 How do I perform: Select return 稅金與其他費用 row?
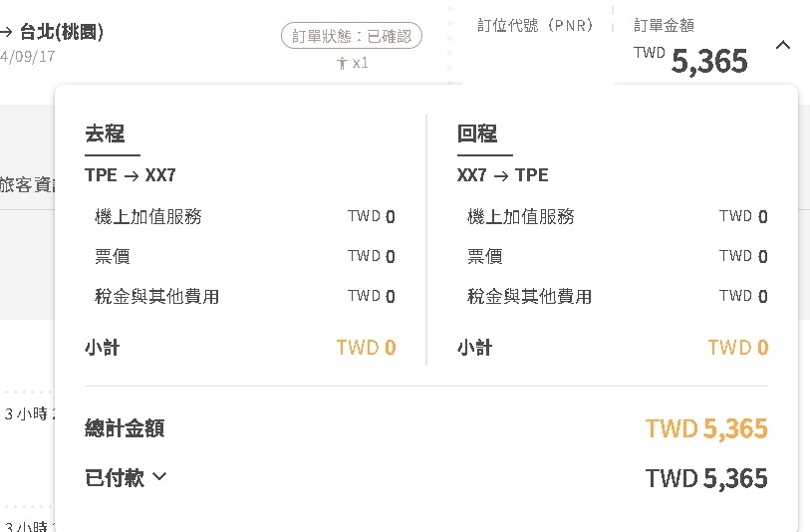pyautogui.click(x=529, y=296)
